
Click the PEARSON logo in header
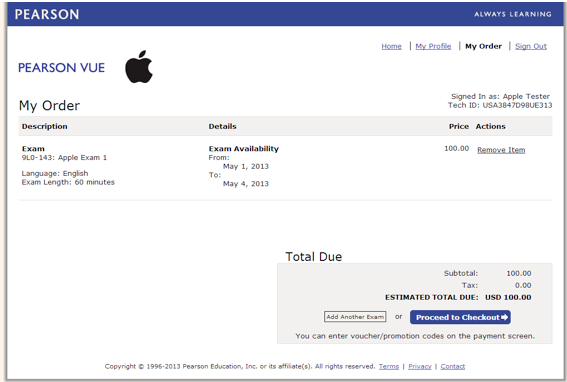[x=47, y=14]
